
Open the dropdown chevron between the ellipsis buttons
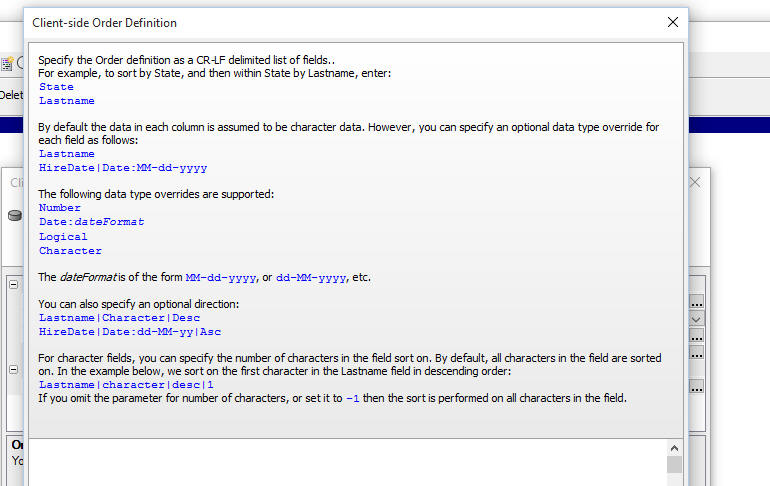point(696,319)
